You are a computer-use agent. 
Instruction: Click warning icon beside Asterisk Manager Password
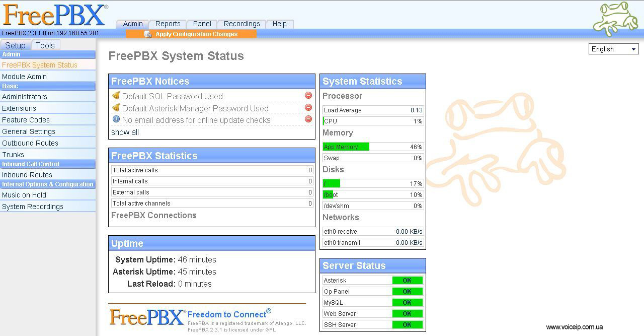point(116,107)
